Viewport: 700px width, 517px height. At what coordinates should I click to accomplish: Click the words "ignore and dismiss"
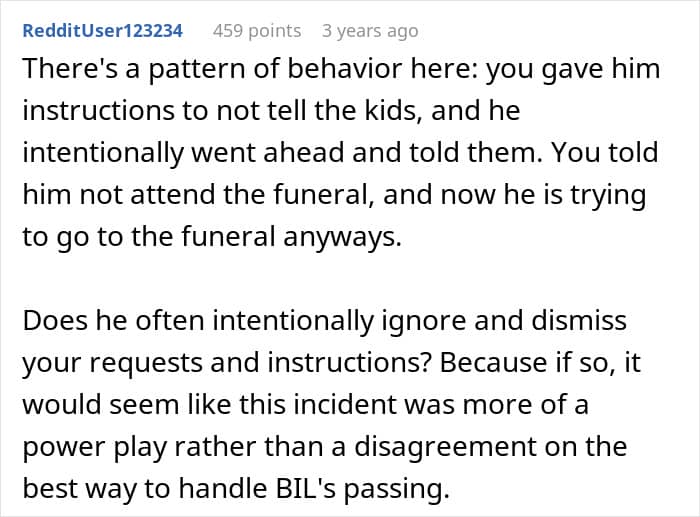504,321
